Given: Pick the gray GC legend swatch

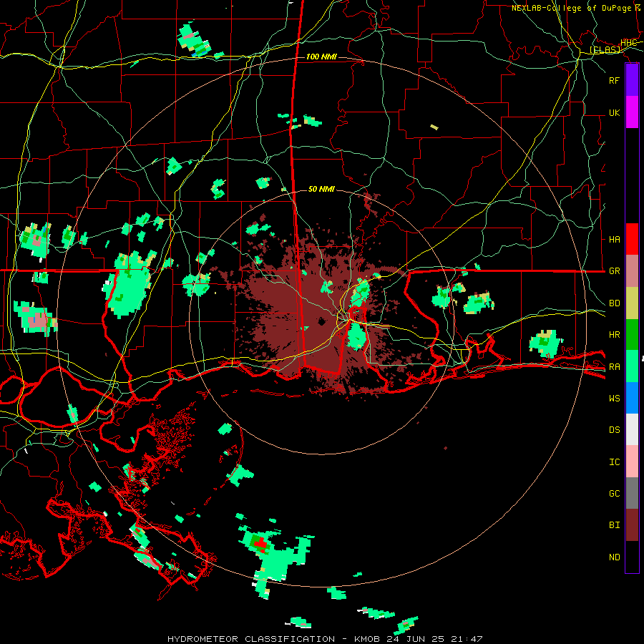Looking at the screenshot, I should pos(632,493).
